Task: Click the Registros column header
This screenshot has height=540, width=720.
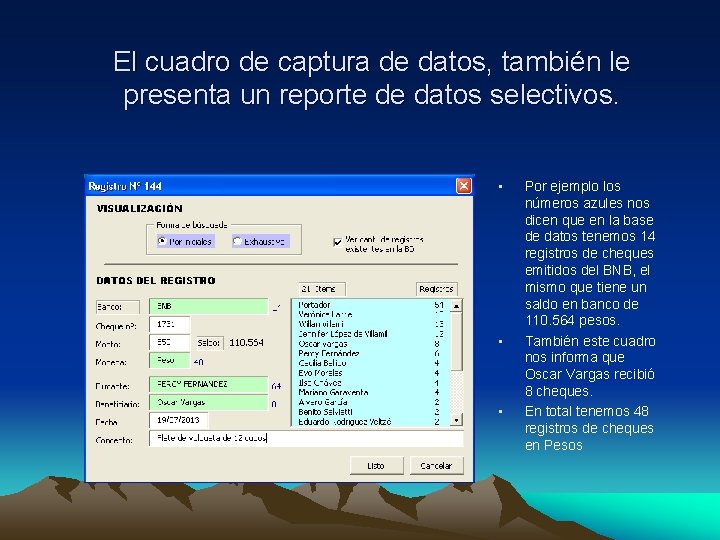Action: coord(437,289)
